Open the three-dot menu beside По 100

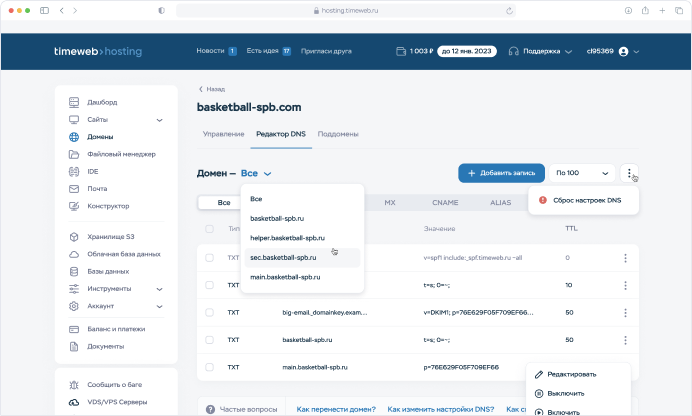629,173
